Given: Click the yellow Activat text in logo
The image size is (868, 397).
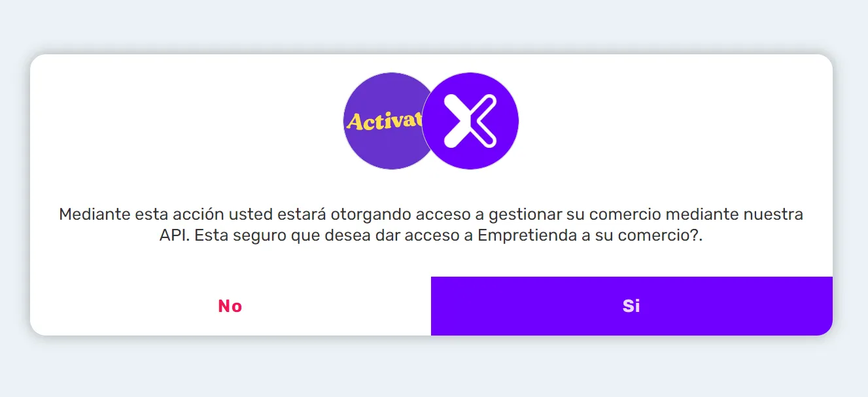Looking at the screenshot, I should tap(384, 121).
